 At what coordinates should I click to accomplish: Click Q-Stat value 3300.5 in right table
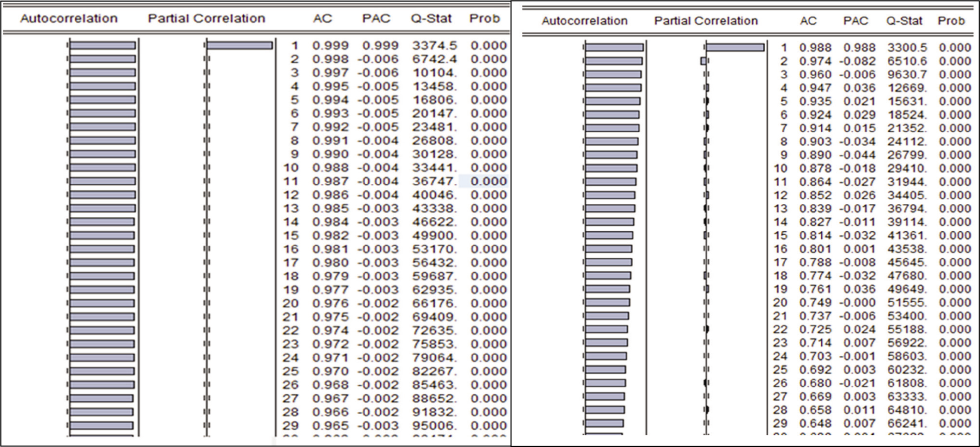(907, 47)
